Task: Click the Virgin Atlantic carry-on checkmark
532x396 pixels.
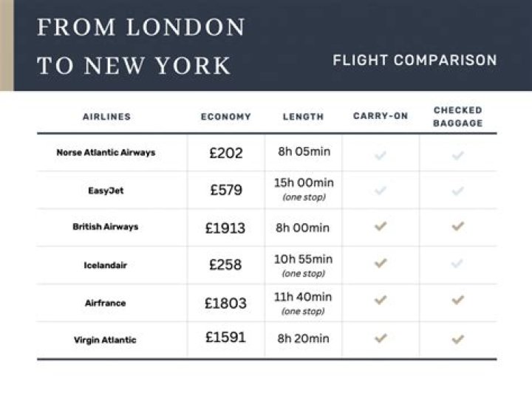Action: click(x=381, y=338)
